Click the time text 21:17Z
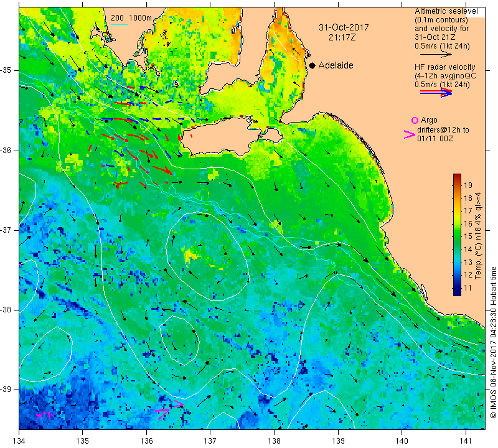 pyautogui.click(x=342, y=37)
